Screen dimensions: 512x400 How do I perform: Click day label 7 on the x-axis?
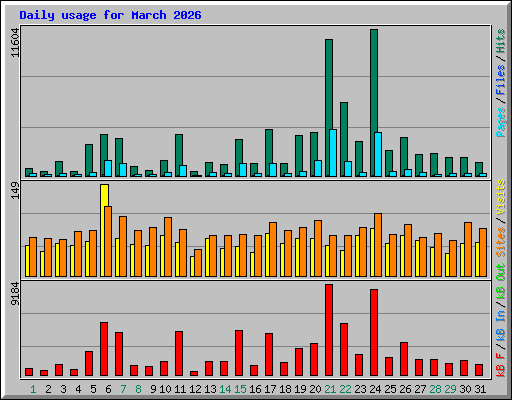click(123, 389)
